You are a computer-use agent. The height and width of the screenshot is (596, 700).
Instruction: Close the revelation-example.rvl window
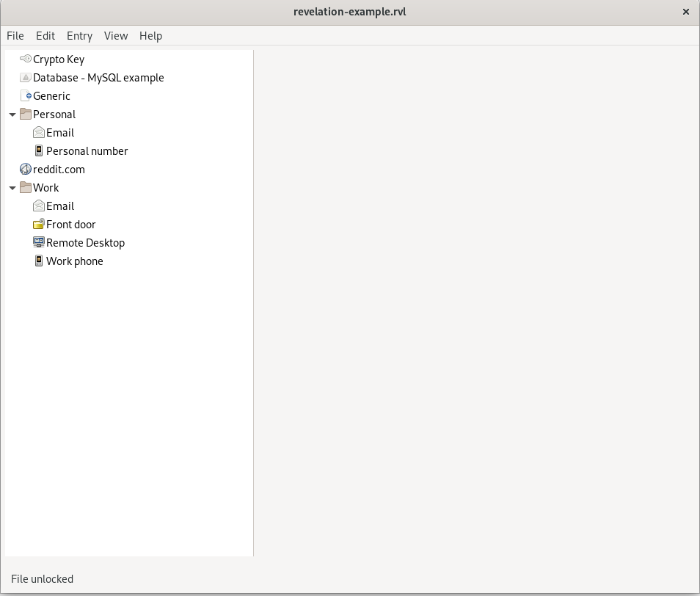click(686, 12)
